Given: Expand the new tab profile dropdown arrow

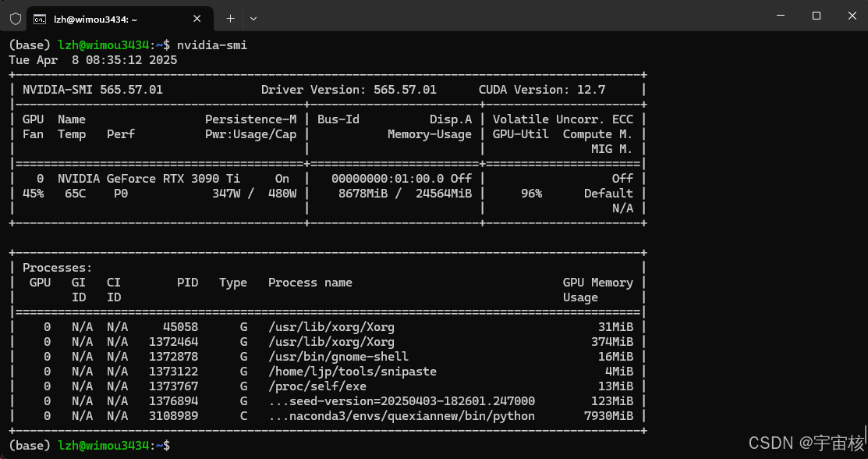Looking at the screenshot, I should pos(253,19).
